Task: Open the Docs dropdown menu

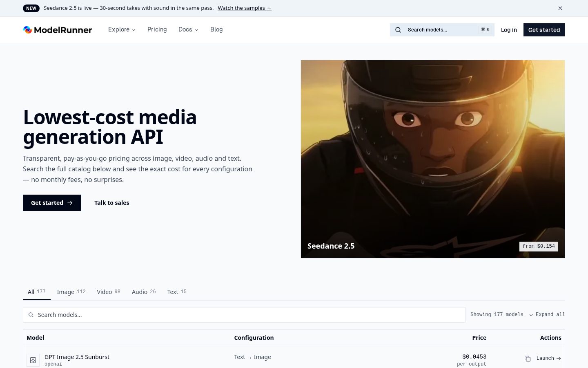Action: click(188, 29)
